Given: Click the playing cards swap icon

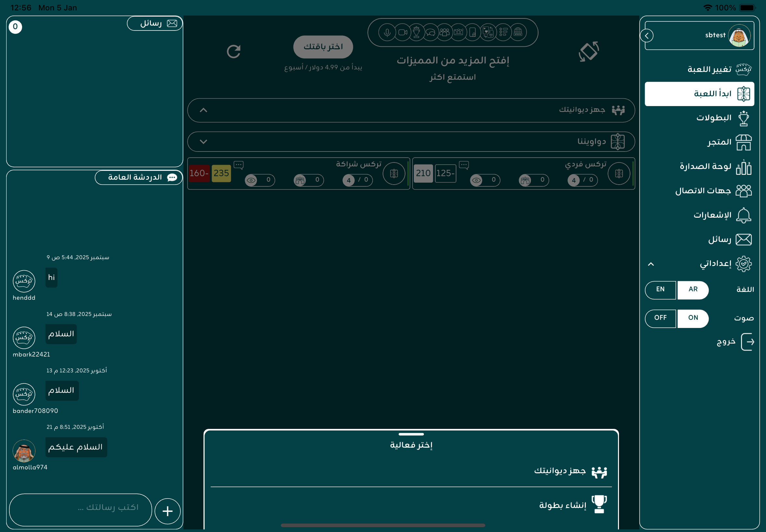Looking at the screenshot, I should [x=488, y=32].
